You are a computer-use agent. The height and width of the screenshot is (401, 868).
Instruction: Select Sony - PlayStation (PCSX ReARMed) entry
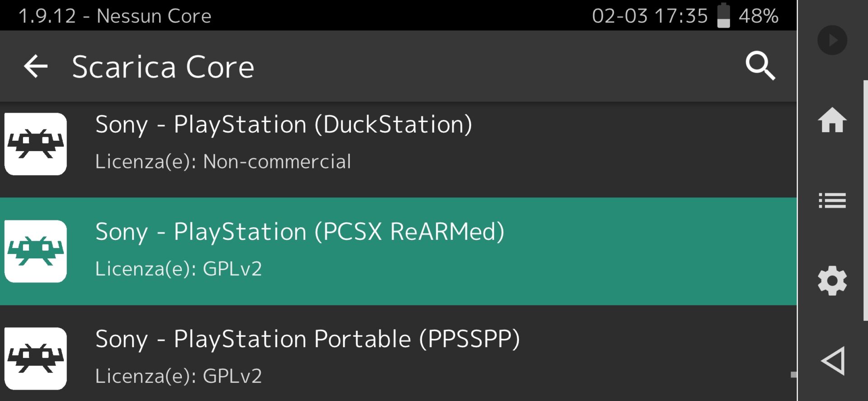[299, 232]
